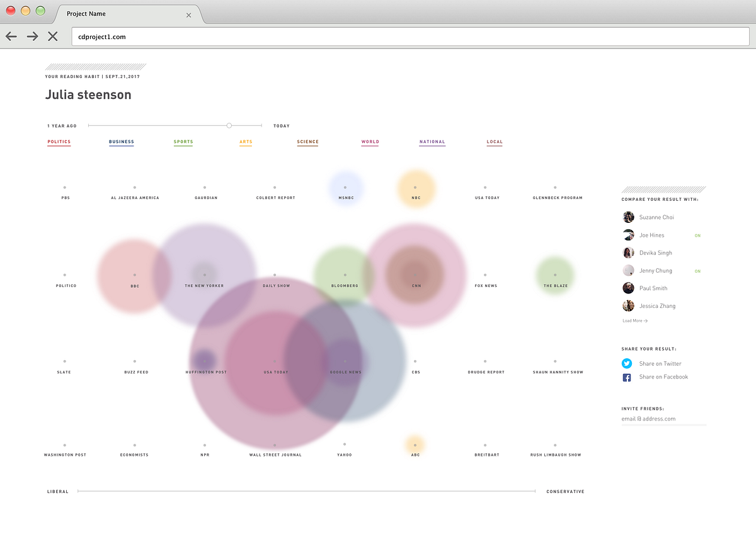
Task: Click the red BBC bubble
Action: (134, 276)
